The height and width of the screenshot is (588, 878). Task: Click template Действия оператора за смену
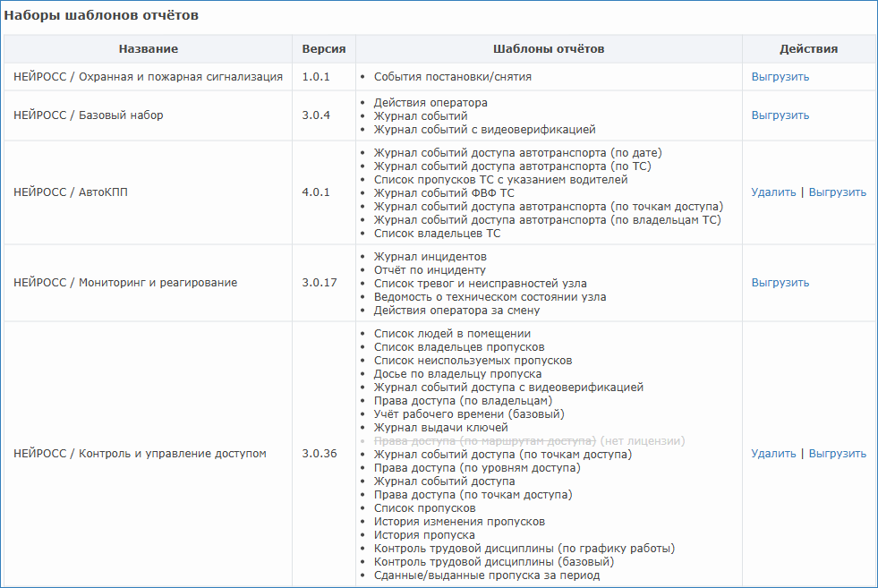coord(457,311)
